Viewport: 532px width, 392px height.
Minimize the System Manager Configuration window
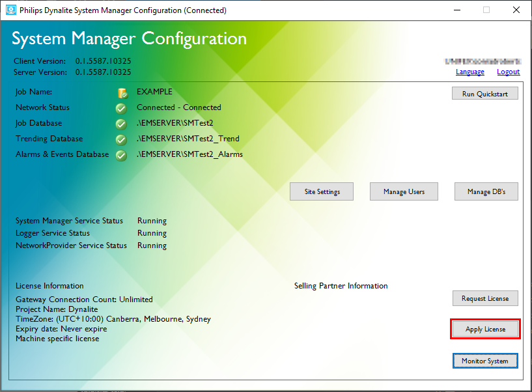tap(456, 10)
